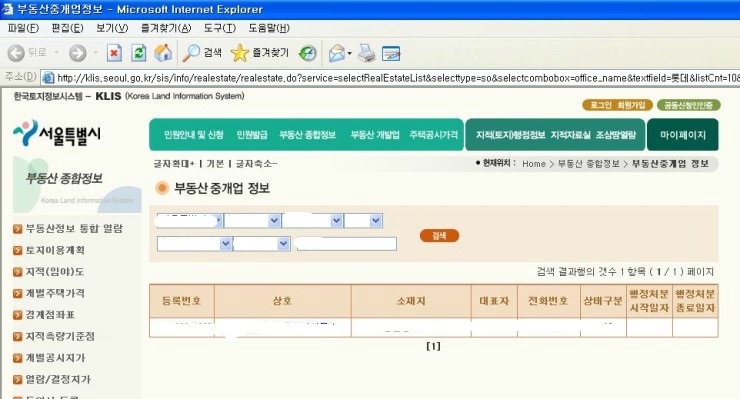Image resolution: width=740 pixels, height=399 pixels.
Task: Go to Home page via house icon
Action: click(163, 53)
